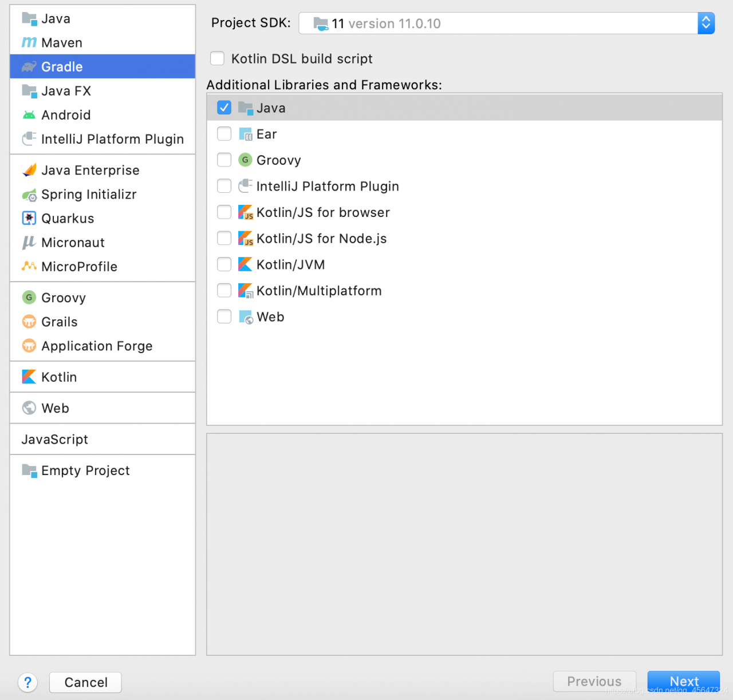Click the Kotlin logo icon in sidebar
The height and width of the screenshot is (700, 733).
click(x=29, y=377)
